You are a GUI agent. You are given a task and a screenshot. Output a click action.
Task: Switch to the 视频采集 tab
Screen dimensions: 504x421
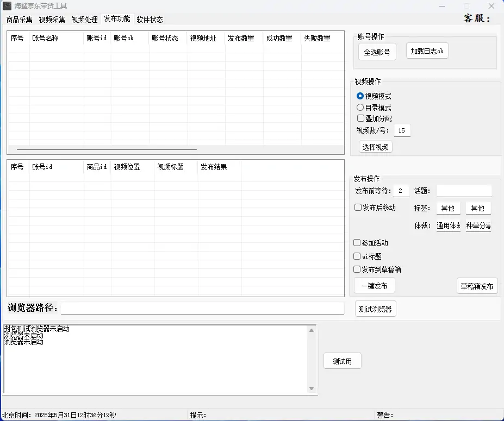(x=52, y=20)
